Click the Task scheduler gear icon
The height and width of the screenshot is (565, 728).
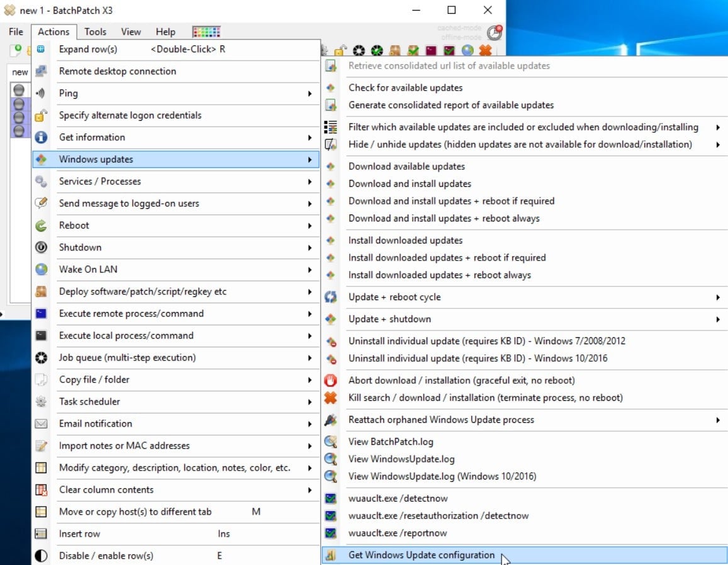(41, 401)
